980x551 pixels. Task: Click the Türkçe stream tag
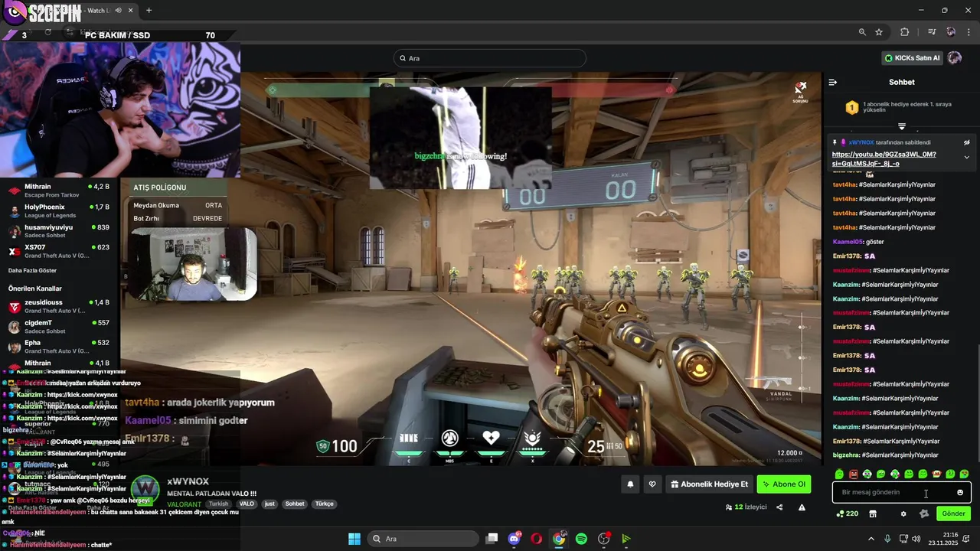click(325, 504)
